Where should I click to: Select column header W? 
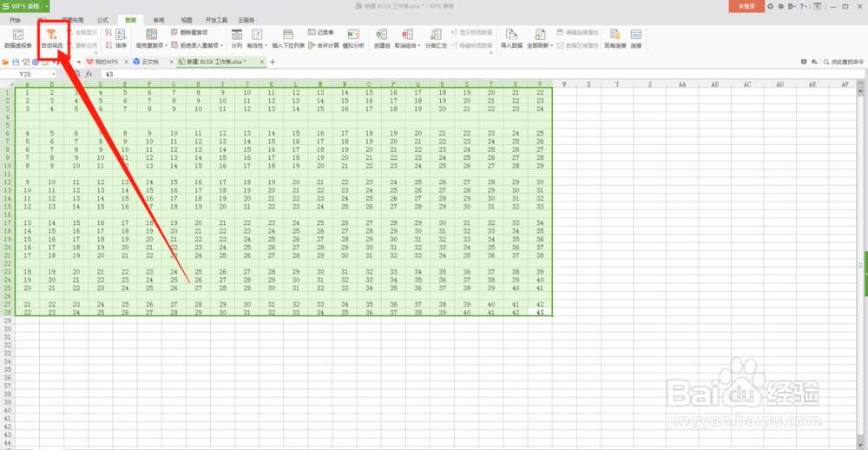pyautogui.click(x=564, y=84)
